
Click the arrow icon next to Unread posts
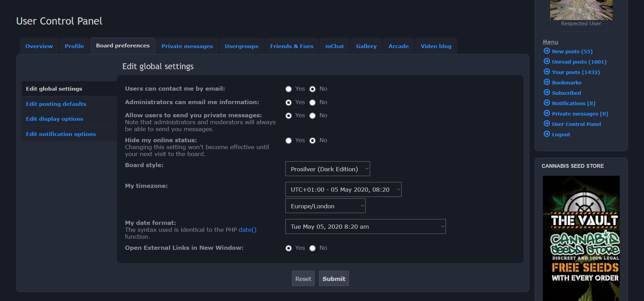click(x=547, y=62)
